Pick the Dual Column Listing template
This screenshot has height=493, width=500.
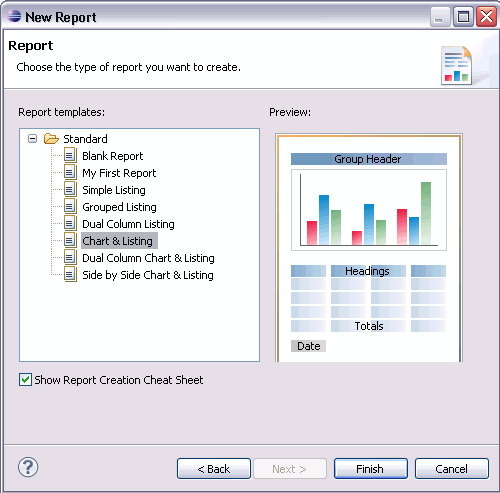(128, 224)
